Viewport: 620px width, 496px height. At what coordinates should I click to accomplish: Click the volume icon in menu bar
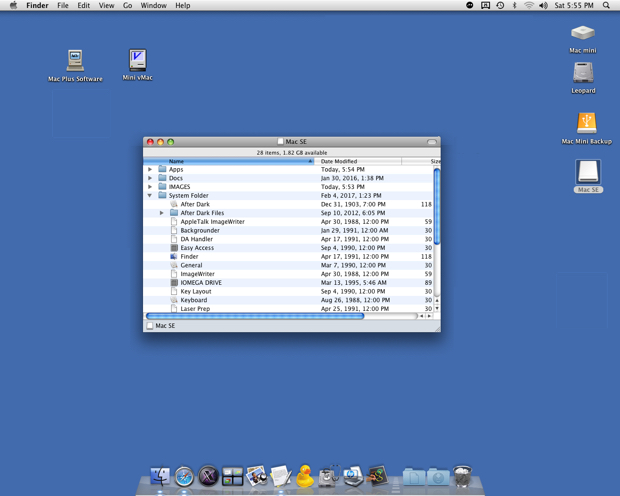pyautogui.click(x=544, y=6)
